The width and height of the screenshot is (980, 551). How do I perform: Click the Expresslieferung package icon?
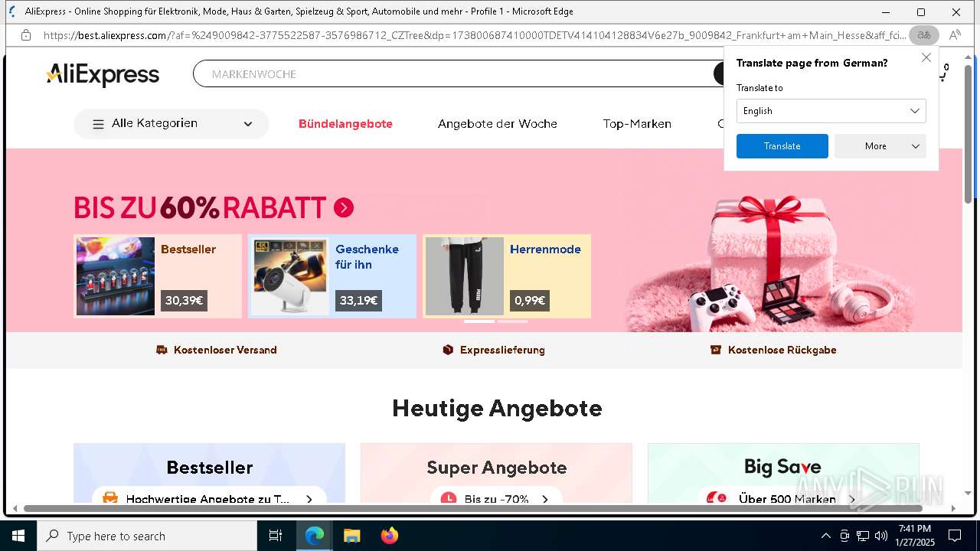[x=448, y=350]
